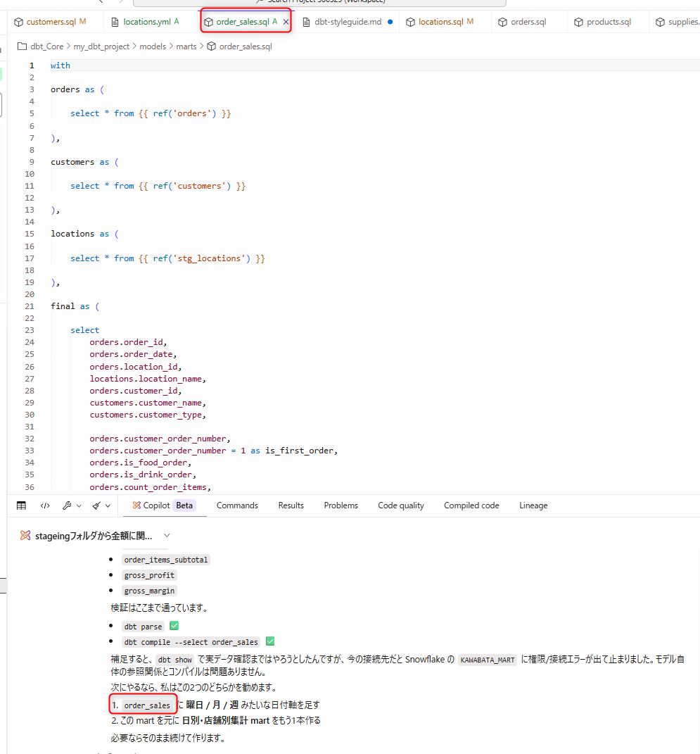Click ref('stg_locations') on line 17
This screenshot has width=700, height=754.
(202, 258)
